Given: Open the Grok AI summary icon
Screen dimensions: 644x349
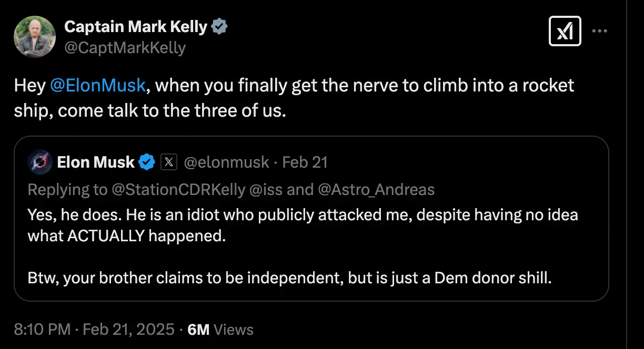Looking at the screenshot, I should 565,32.
